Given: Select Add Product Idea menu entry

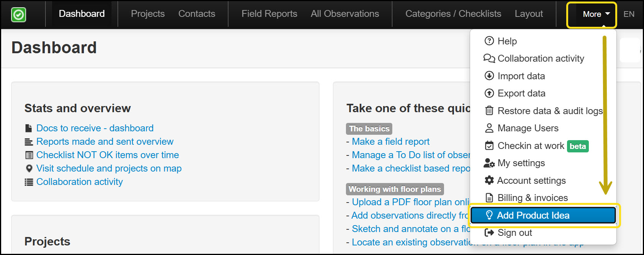Looking at the screenshot, I should tap(533, 215).
